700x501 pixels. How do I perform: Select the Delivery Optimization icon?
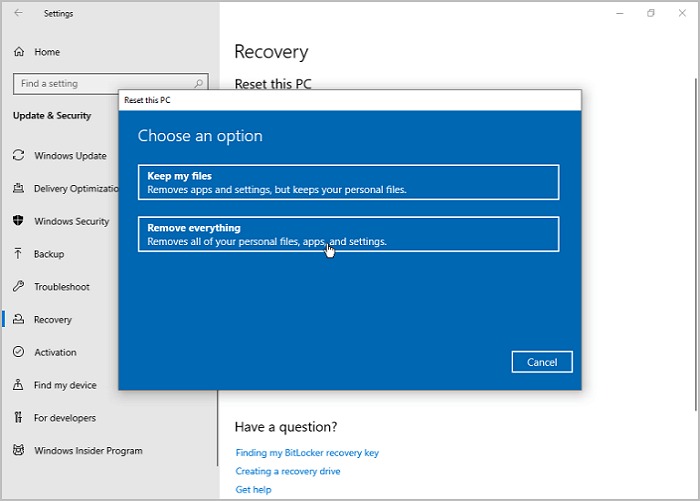click(19, 189)
